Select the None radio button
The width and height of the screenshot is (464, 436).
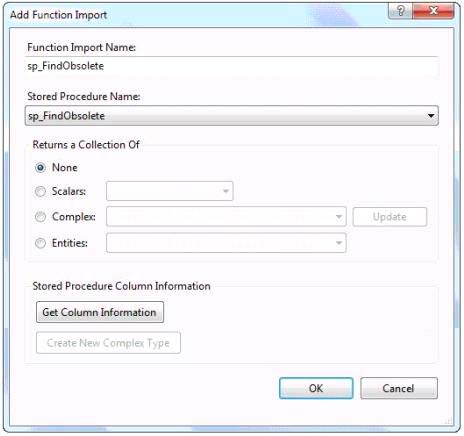pos(40,168)
